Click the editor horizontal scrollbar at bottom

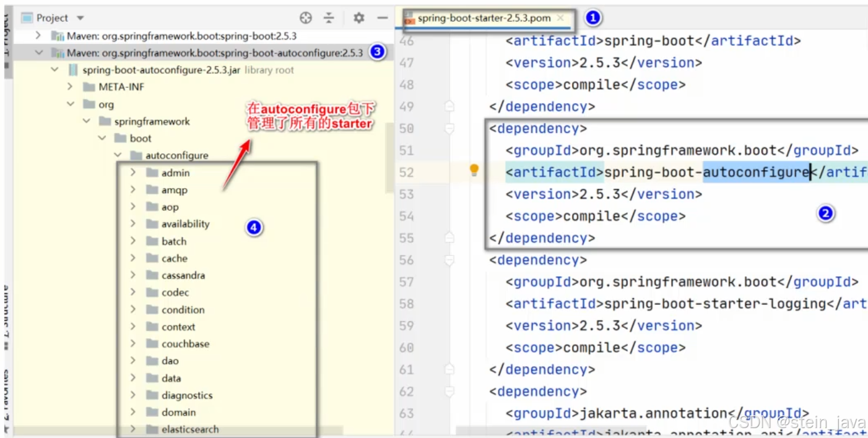coord(552,431)
